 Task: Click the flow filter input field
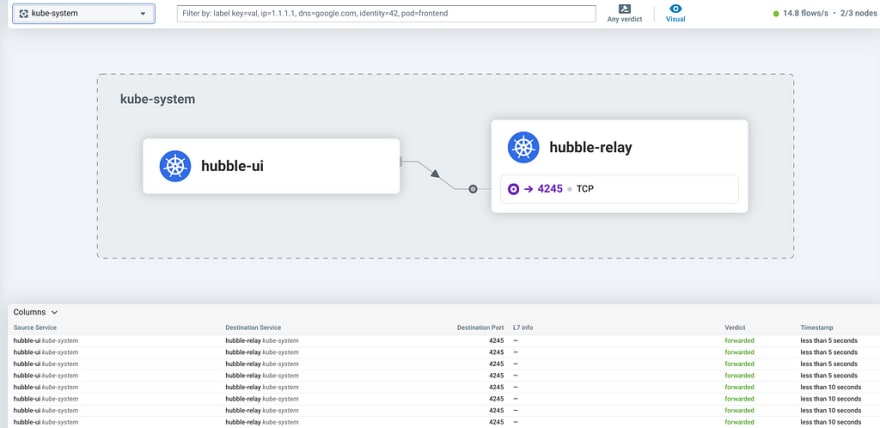click(386, 13)
